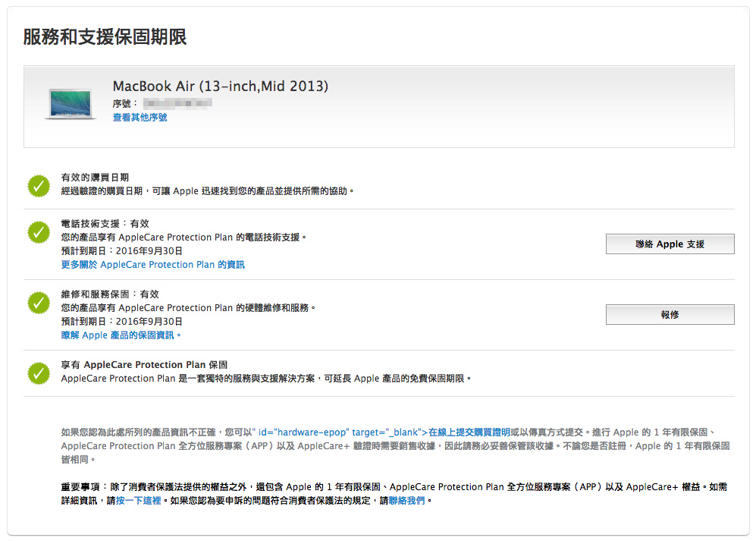Click 您的產品享有 AppleCare Protection Plan 的硬體維修和服務 sentence
Image resolution: width=756 pixels, height=541 pixels.
[x=188, y=307]
